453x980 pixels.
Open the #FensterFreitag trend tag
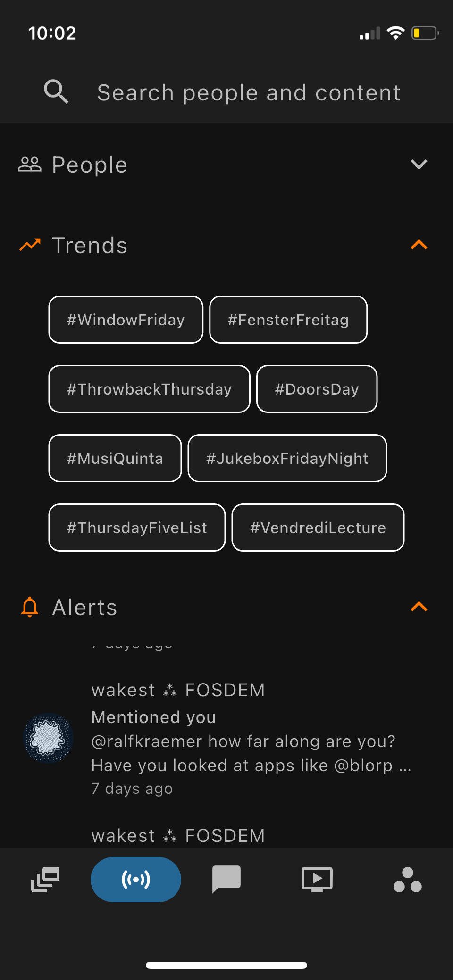coord(288,320)
